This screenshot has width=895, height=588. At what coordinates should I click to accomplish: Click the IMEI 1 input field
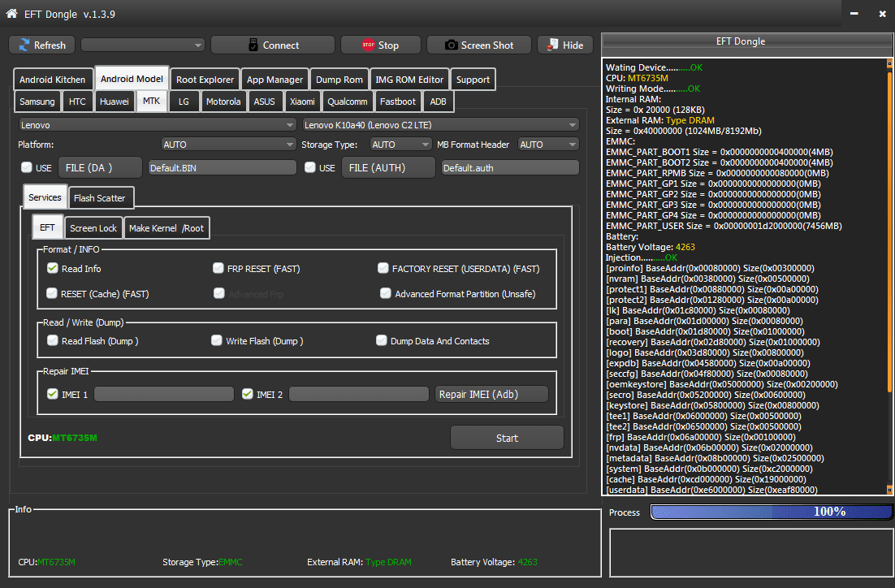click(x=164, y=394)
